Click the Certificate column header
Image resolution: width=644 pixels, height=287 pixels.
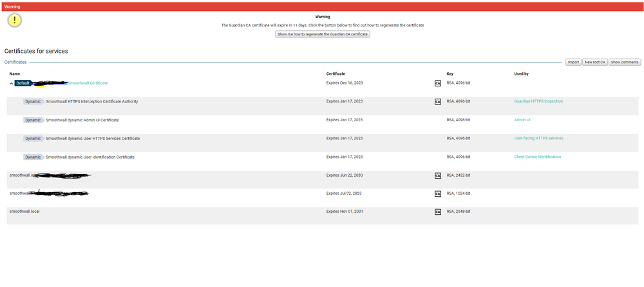click(x=336, y=74)
